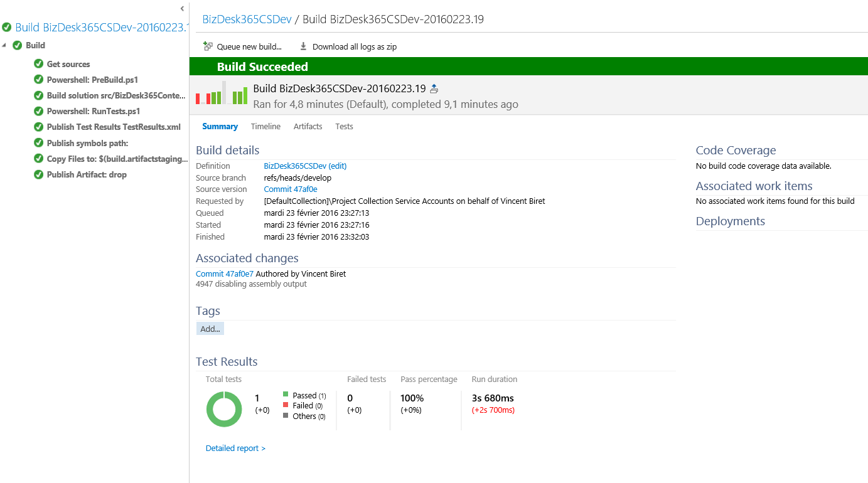The image size is (868, 483).
Task: Open the Artifacts tab
Action: (308, 126)
